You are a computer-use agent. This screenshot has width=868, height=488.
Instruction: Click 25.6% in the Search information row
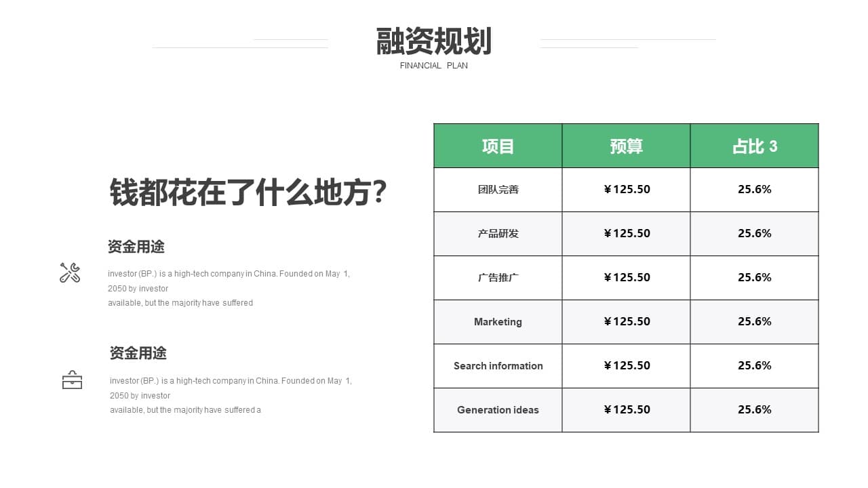click(x=755, y=366)
